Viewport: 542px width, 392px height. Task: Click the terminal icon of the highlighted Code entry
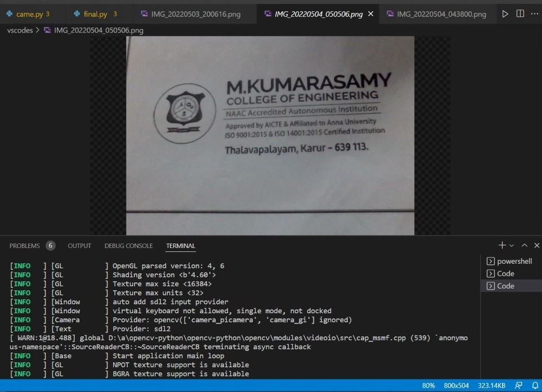click(490, 286)
